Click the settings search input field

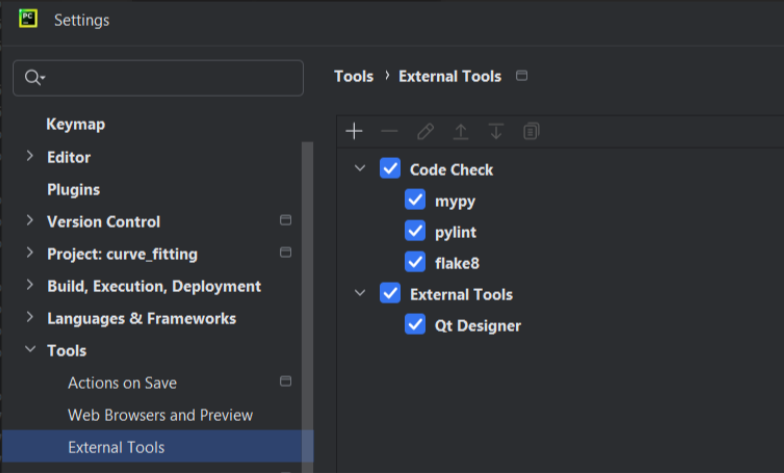[170, 78]
